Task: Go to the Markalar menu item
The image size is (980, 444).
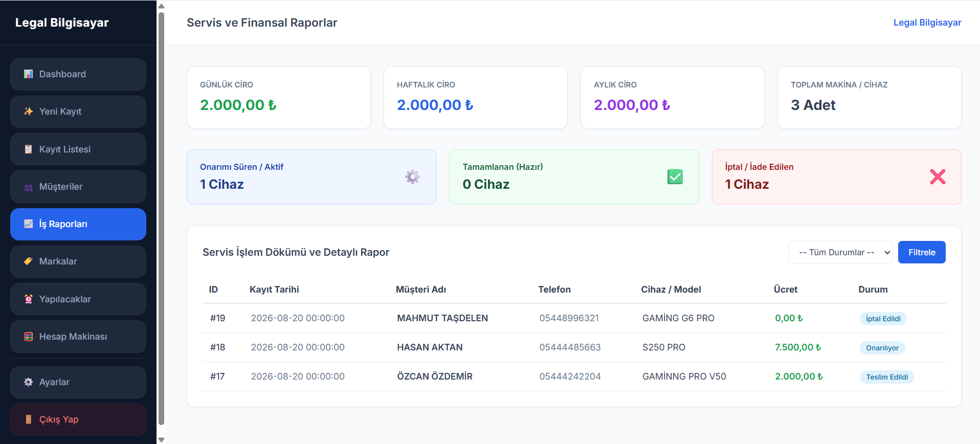Action: 78,261
